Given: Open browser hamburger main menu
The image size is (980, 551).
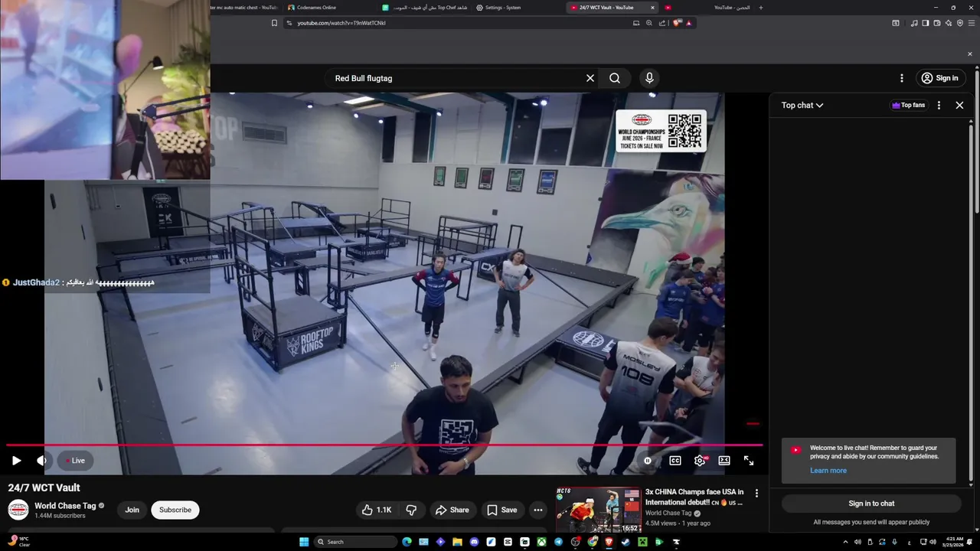Looking at the screenshot, I should coord(972,23).
